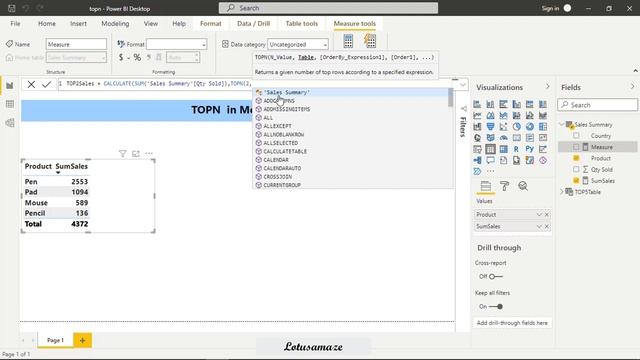The width and height of the screenshot is (640, 360).
Task: Open more options ellipsis on table visual
Action: point(149,153)
